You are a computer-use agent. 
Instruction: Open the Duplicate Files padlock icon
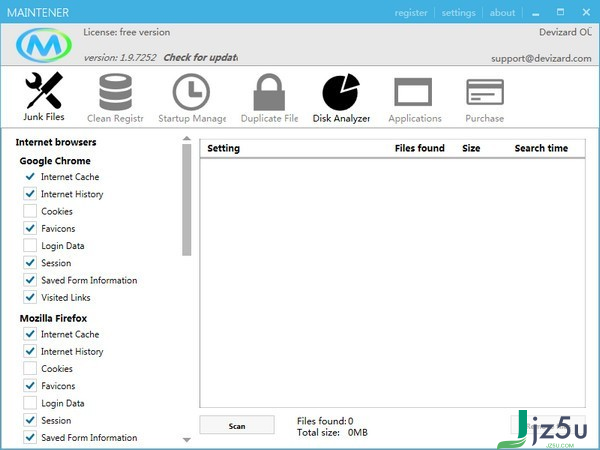pyautogui.click(x=269, y=92)
